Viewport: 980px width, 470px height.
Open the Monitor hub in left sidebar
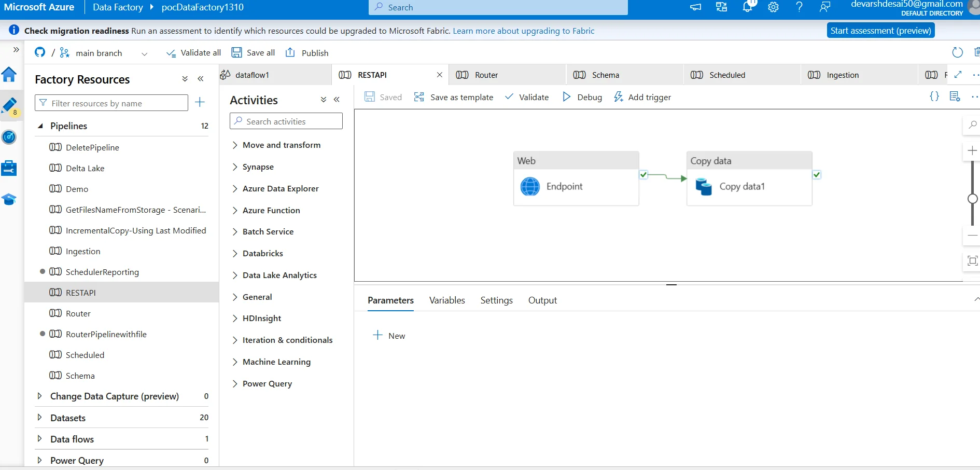click(x=9, y=137)
